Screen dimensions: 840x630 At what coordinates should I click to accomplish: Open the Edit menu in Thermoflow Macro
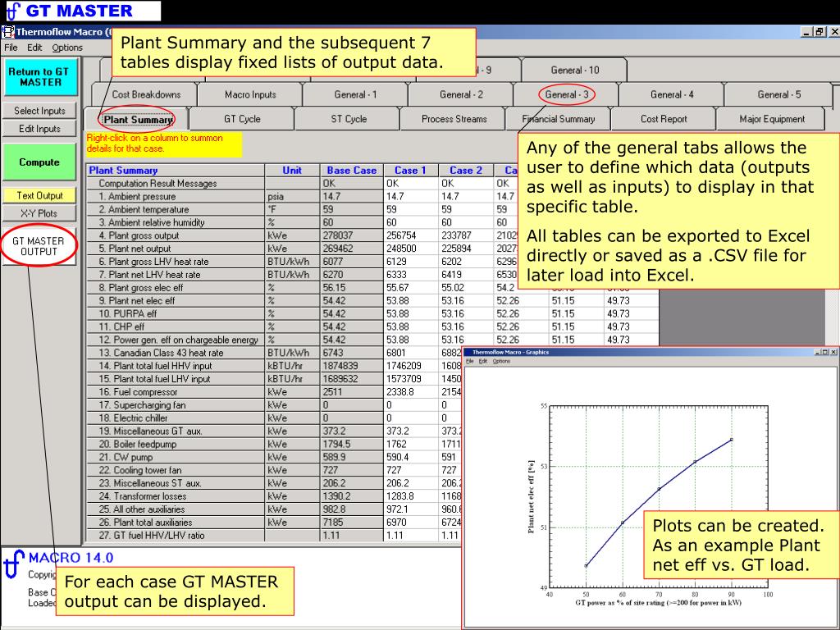(x=34, y=47)
